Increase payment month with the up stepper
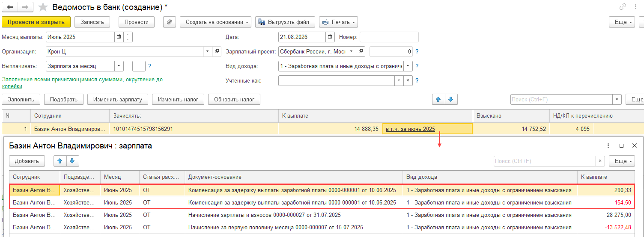644x237 pixels. click(128, 35)
